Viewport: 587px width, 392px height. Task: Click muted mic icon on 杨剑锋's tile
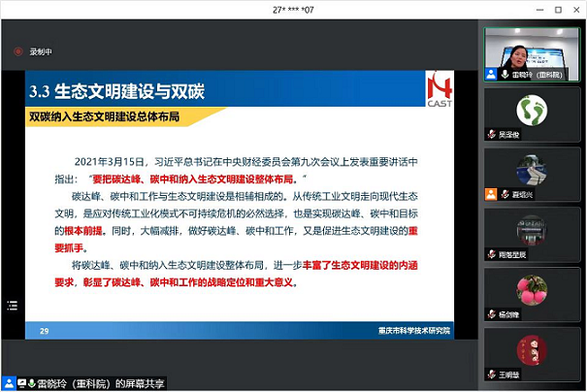tap(492, 314)
